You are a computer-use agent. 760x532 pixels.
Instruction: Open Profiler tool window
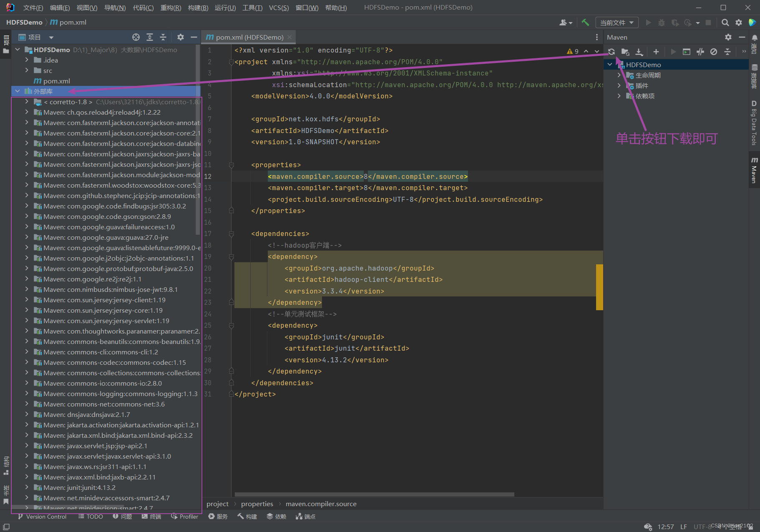point(184,517)
